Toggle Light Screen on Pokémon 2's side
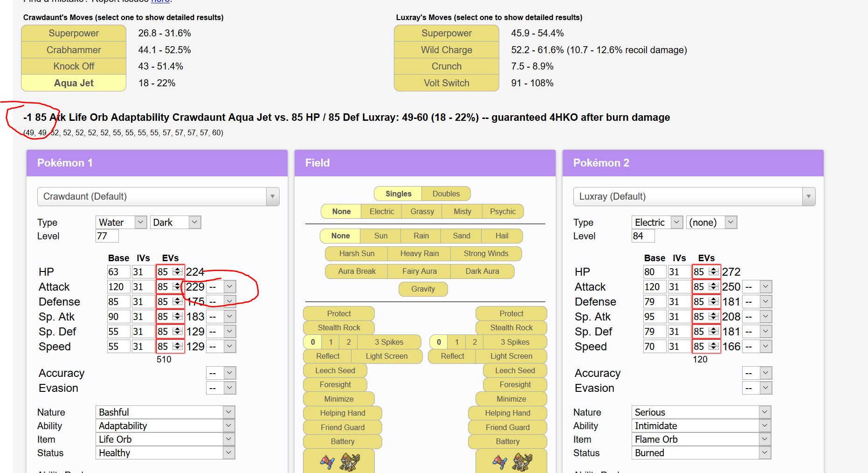868x473 pixels. point(511,356)
